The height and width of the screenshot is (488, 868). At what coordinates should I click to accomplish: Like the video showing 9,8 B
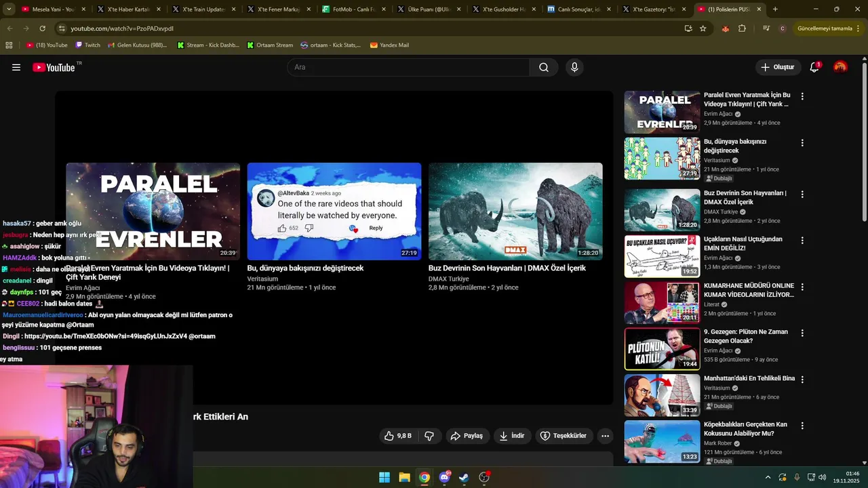pyautogui.click(x=398, y=436)
